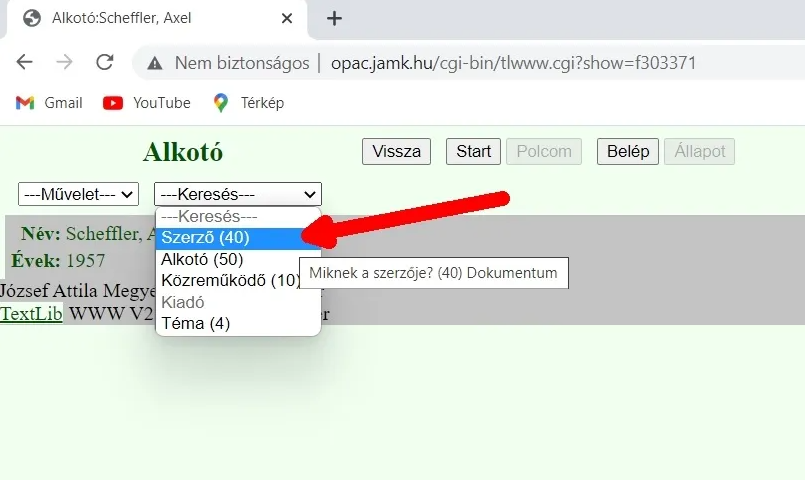Click the Start button

point(473,152)
